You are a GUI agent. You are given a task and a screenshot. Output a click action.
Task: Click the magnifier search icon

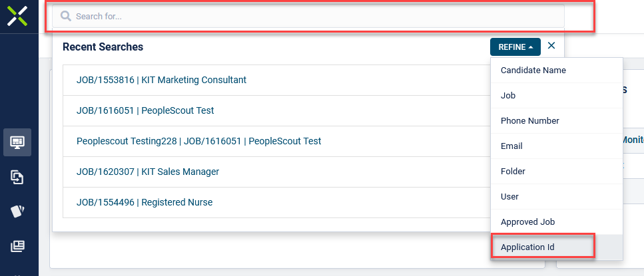click(x=66, y=16)
